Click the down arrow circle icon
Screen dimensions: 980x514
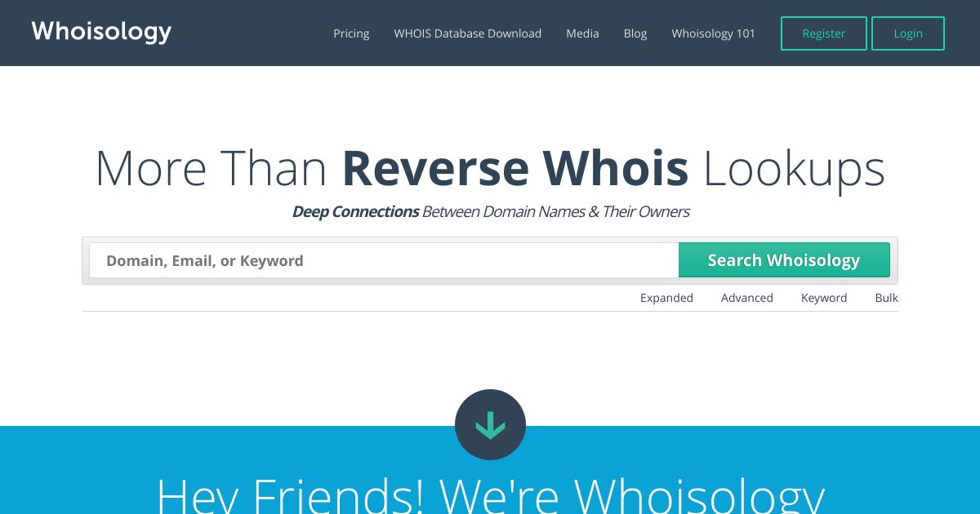[x=490, y=424]
